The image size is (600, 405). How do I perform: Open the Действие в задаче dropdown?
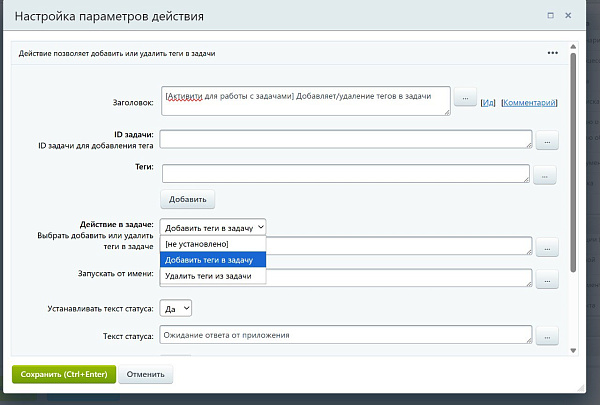[x=212, y=228]
